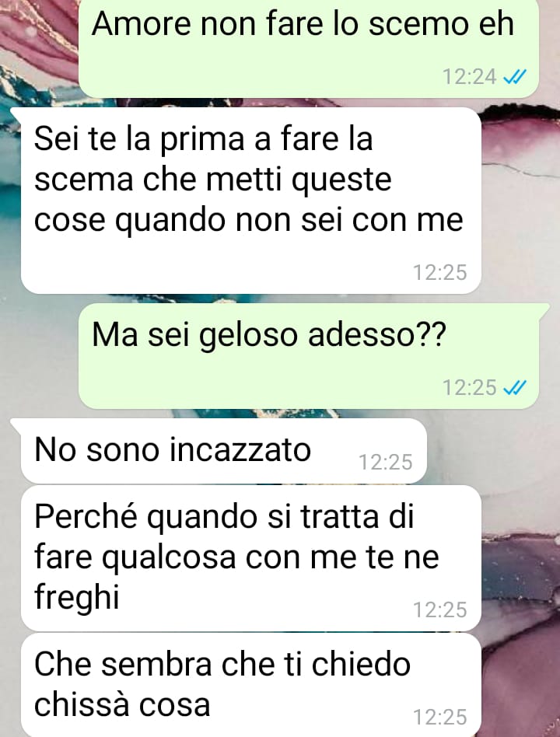Tap the 'Ma sei geloso adesso??' bubble
Viewport: 560px width, 737px height.
click(309, 356)
